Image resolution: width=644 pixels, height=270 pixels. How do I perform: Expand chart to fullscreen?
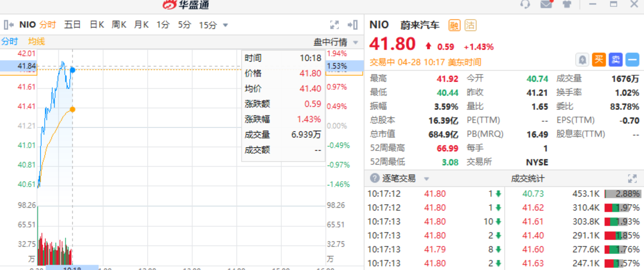pos(334,25)
